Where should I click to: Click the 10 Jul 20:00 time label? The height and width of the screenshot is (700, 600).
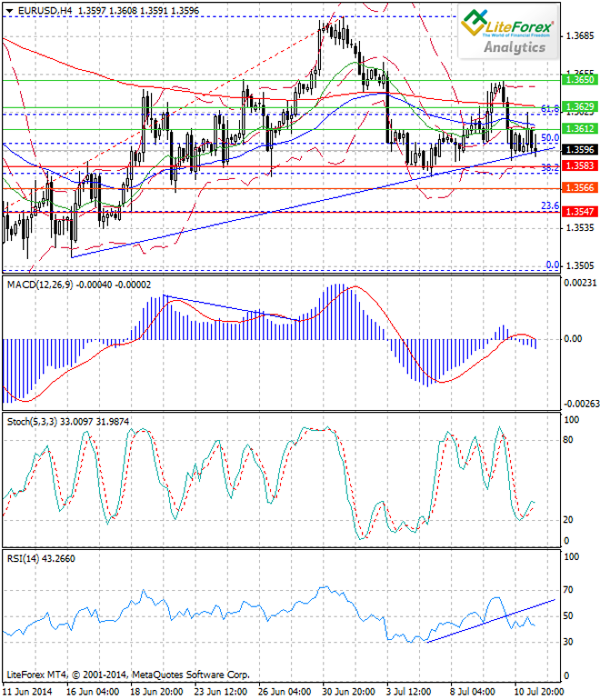click(539, 692)
